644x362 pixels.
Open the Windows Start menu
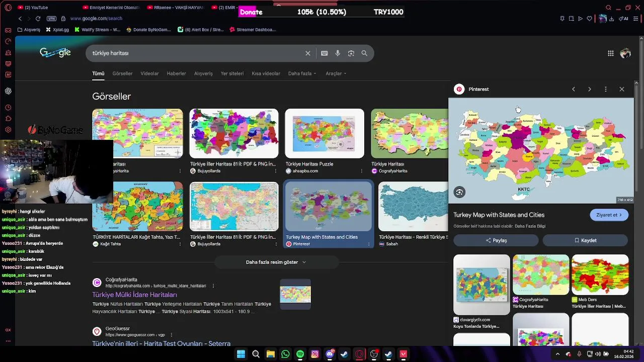pyautogui.click(x=241, y=354)
